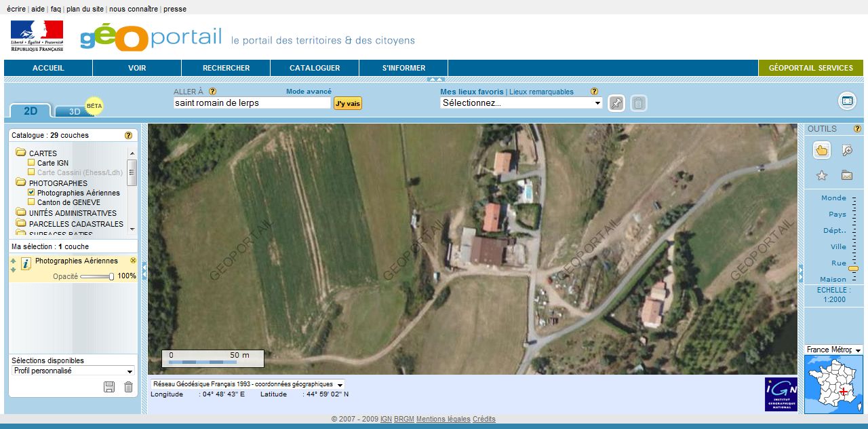Move selected layer up with arrow
868x429 pixels.
click(x=14, y=261)
